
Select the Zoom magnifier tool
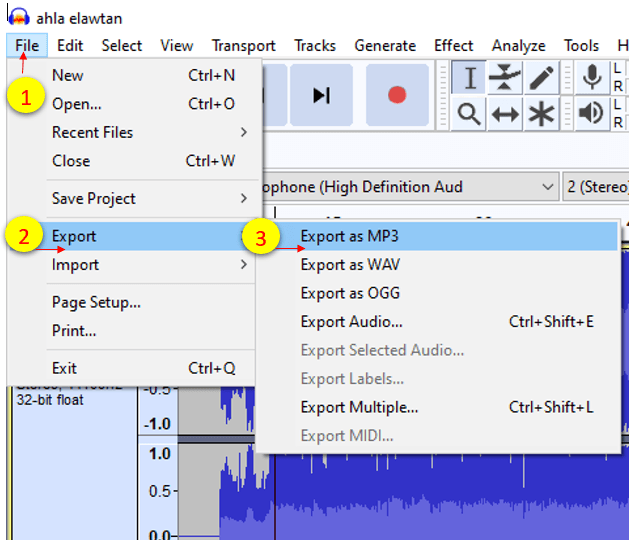(469, 114)
